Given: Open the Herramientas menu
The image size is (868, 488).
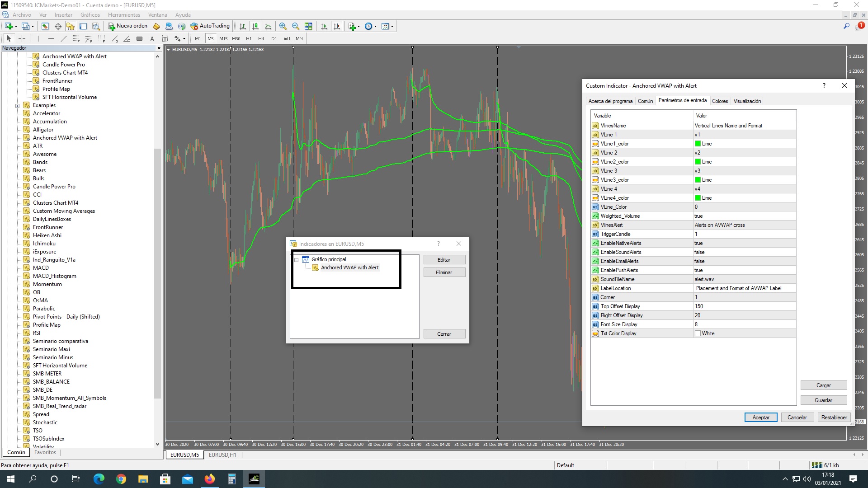Looking at the screenshot, I should (124, 15).
